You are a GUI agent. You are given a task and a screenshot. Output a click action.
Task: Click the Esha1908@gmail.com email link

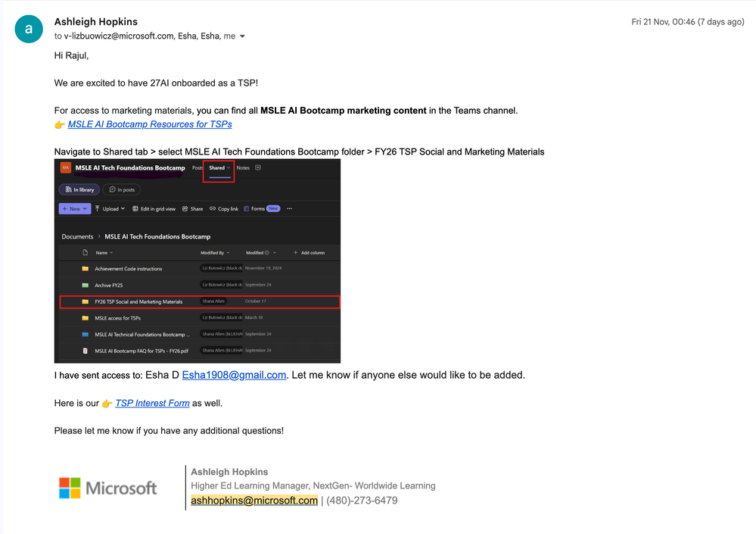point(234,375)
